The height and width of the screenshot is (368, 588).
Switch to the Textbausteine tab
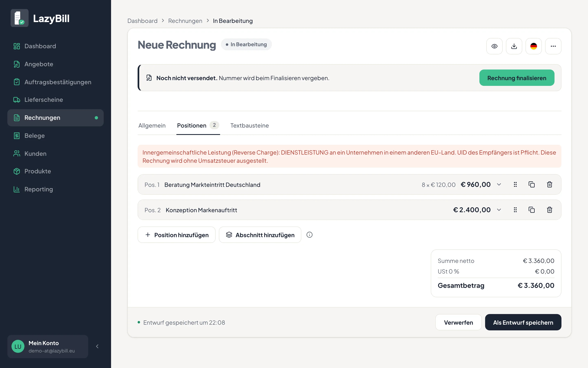(249, 126)
